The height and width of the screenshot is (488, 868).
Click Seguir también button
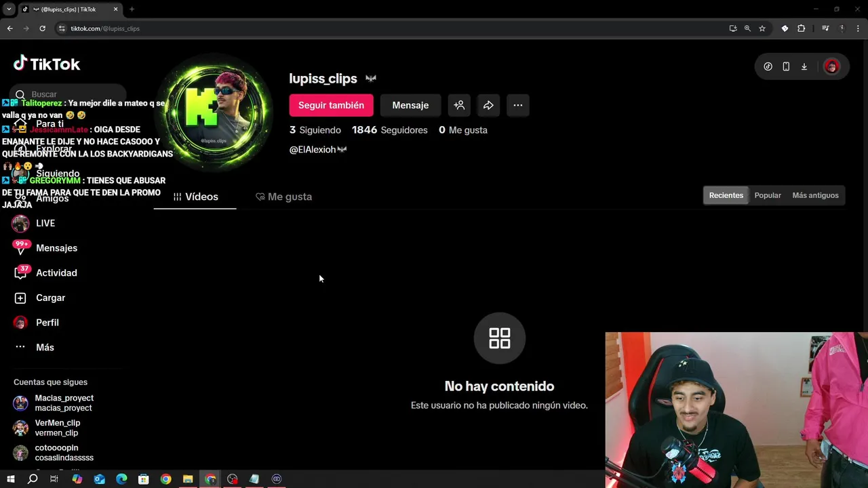click(x=331, y=105)
